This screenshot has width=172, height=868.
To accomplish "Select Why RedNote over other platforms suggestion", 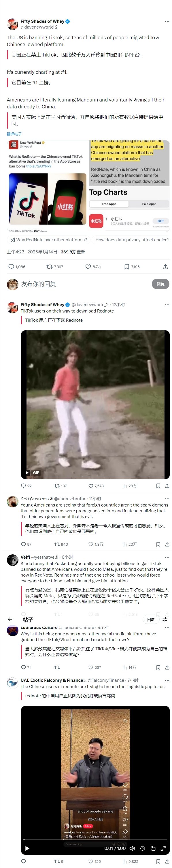I will point(49,240).
